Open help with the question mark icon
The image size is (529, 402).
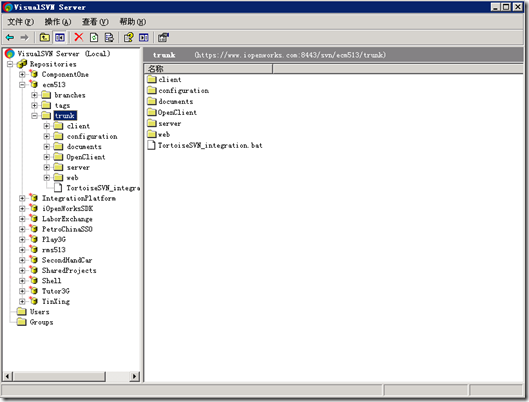129,37
